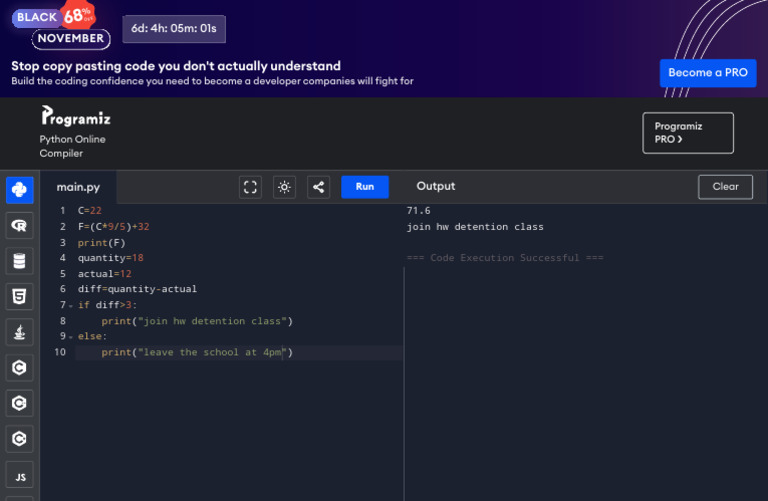Click the Become a PRO button
Viewport: 768px width, 501px height.
click(708, 73)
